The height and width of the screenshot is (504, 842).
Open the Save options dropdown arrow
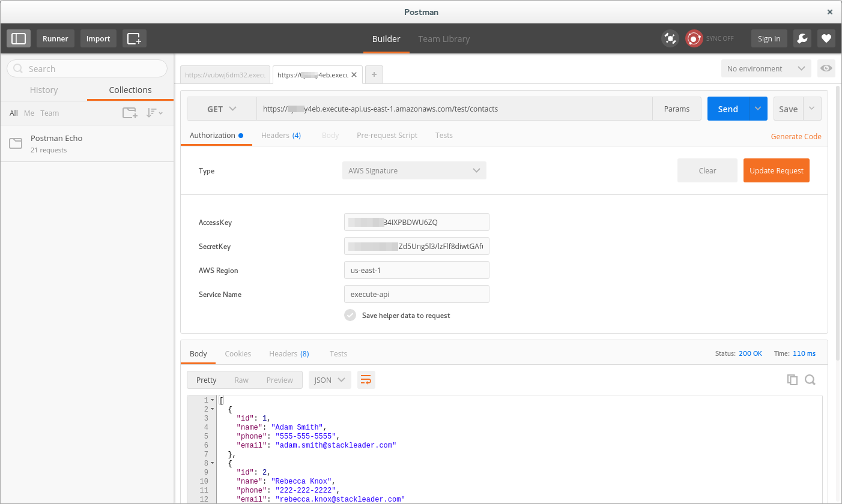pyautogui.click(x=812, y=109)
